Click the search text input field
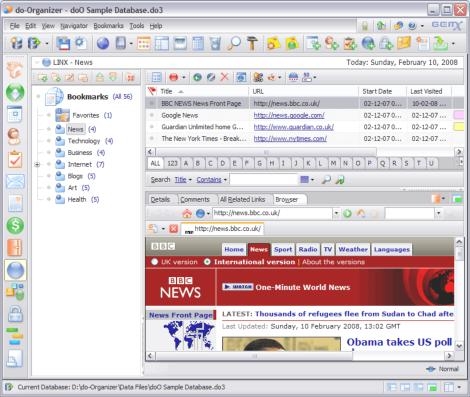Viewport: 470px width, 397px height. pyautogui.click(x=263, y=180)
